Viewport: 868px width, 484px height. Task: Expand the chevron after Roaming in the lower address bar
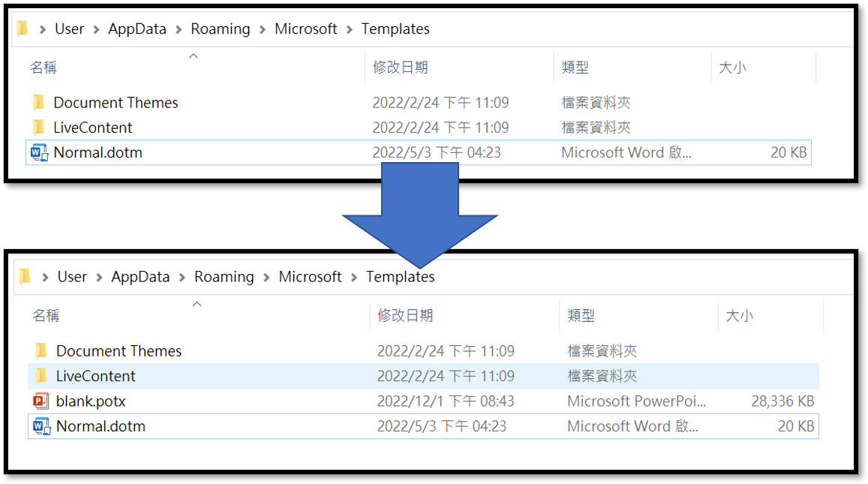(267, 277)
